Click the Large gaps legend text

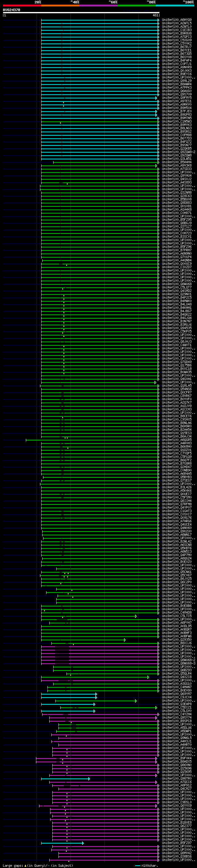pyautogui.click(x=38, y=865)
